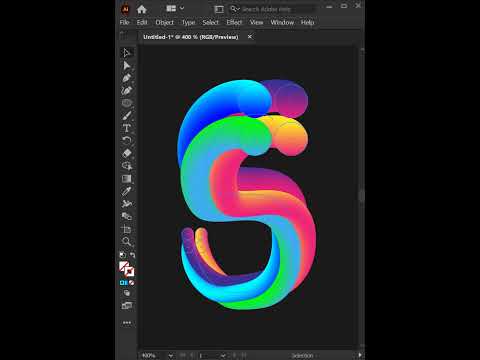This screenshot has height=360, width=480.
Task: Select the Zoom magnifier tool
Action: click(x=127, y=242)
